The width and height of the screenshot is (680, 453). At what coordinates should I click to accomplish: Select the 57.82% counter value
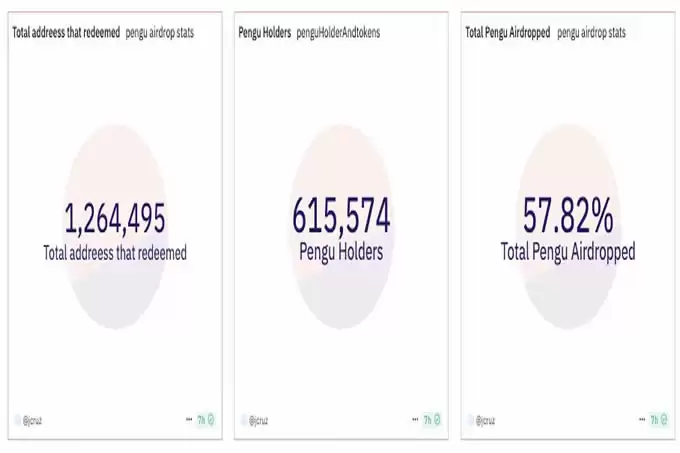point(568,215)
